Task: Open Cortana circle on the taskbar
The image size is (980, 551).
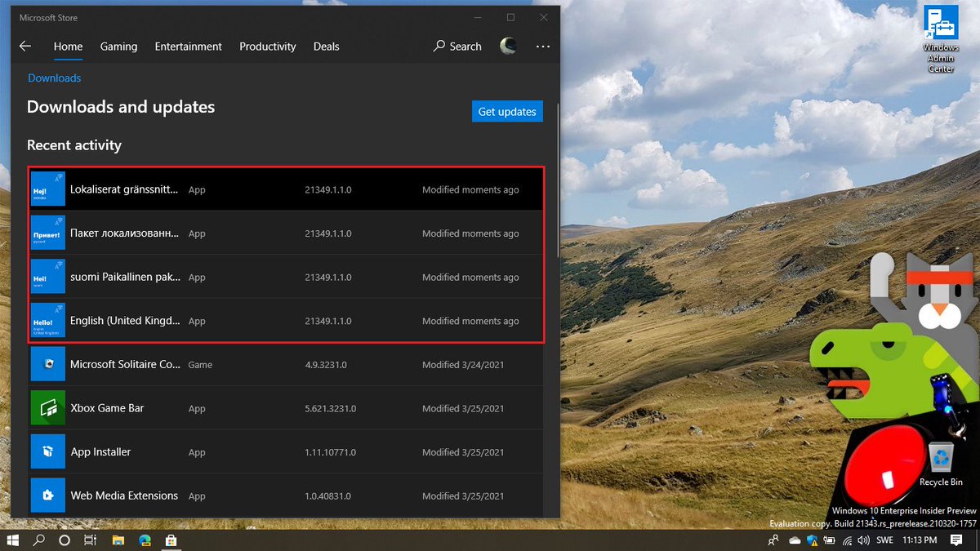Action: coord(65,540)
